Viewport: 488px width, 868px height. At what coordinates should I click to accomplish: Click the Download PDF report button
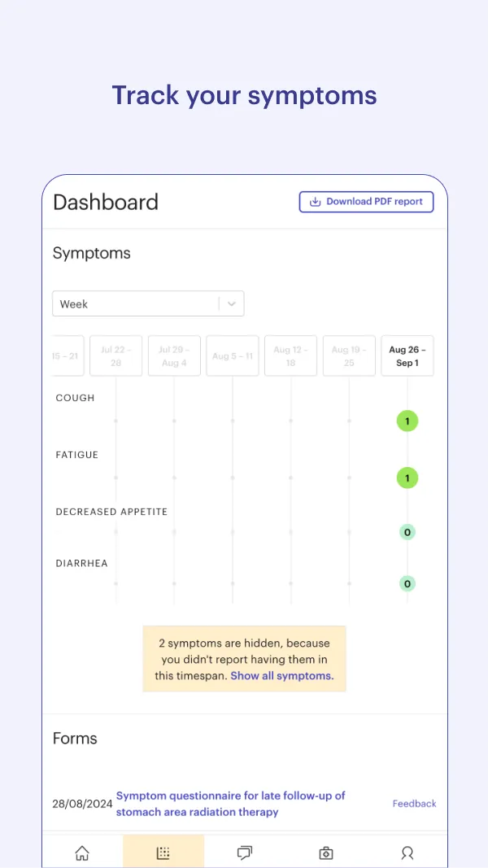click(x=366, y=201)
